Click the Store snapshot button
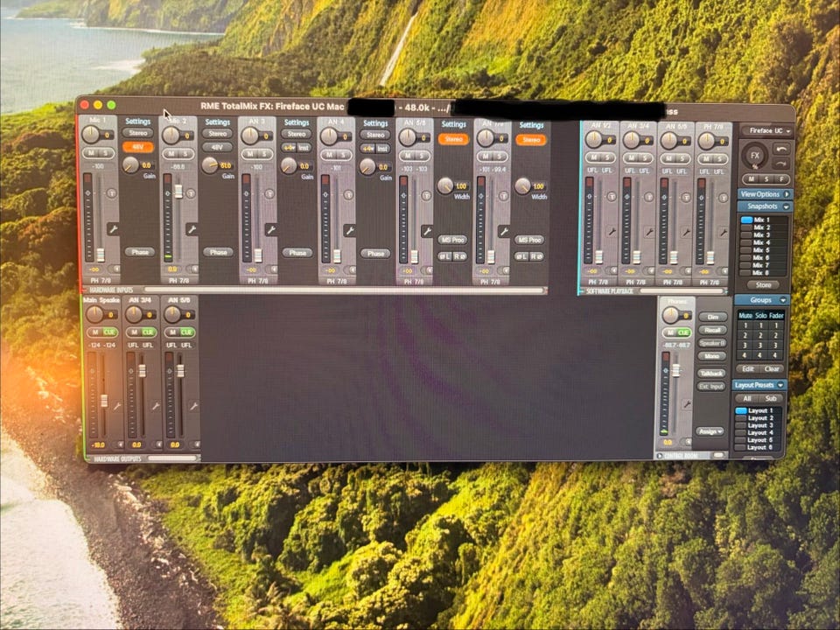840x630 pixels. (x=763, y=285)
